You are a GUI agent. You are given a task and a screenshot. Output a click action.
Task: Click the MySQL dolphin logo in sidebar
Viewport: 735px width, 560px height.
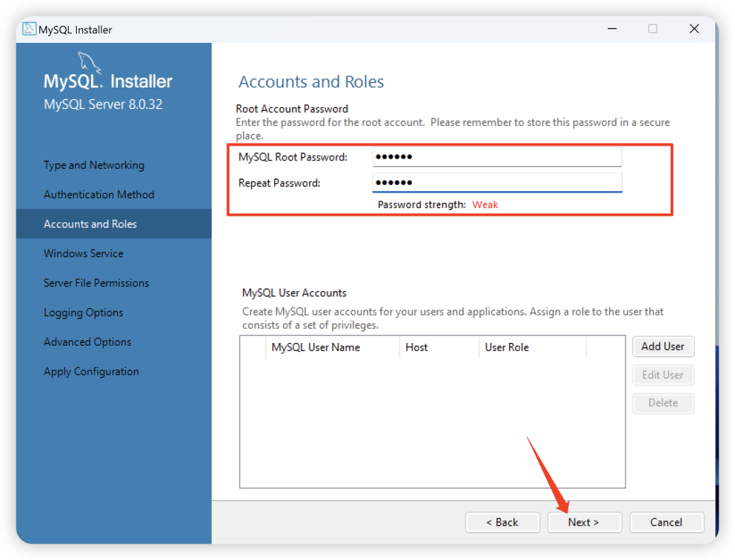88,63
